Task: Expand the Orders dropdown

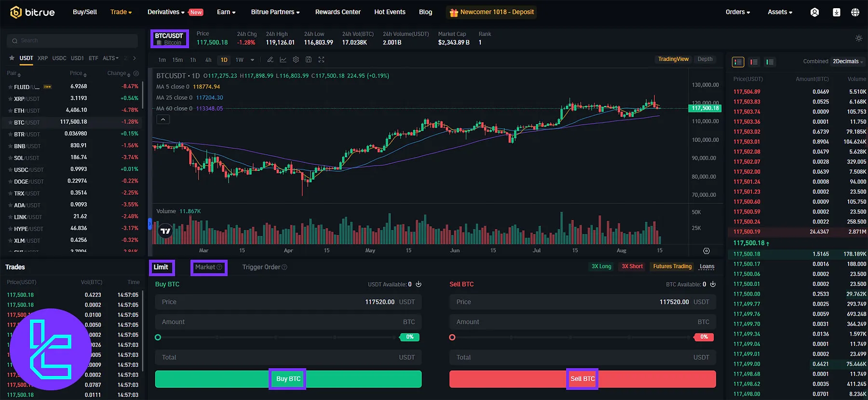Action: pyautogui.click(x=738, y=12)
